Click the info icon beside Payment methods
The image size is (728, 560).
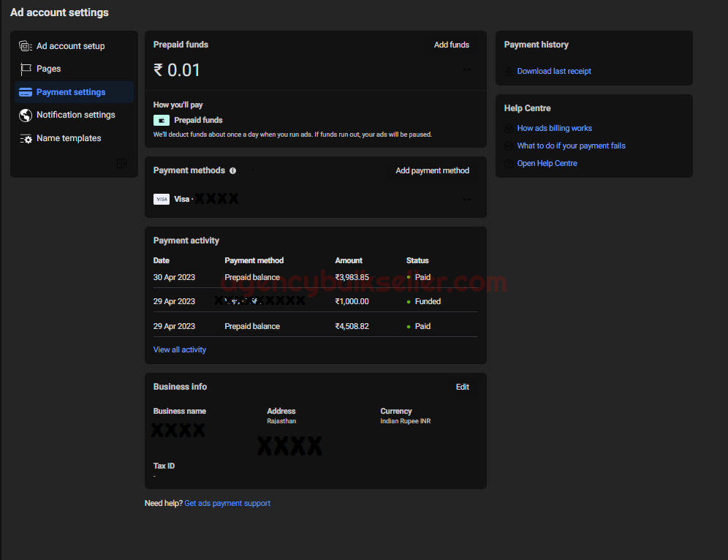232,171
